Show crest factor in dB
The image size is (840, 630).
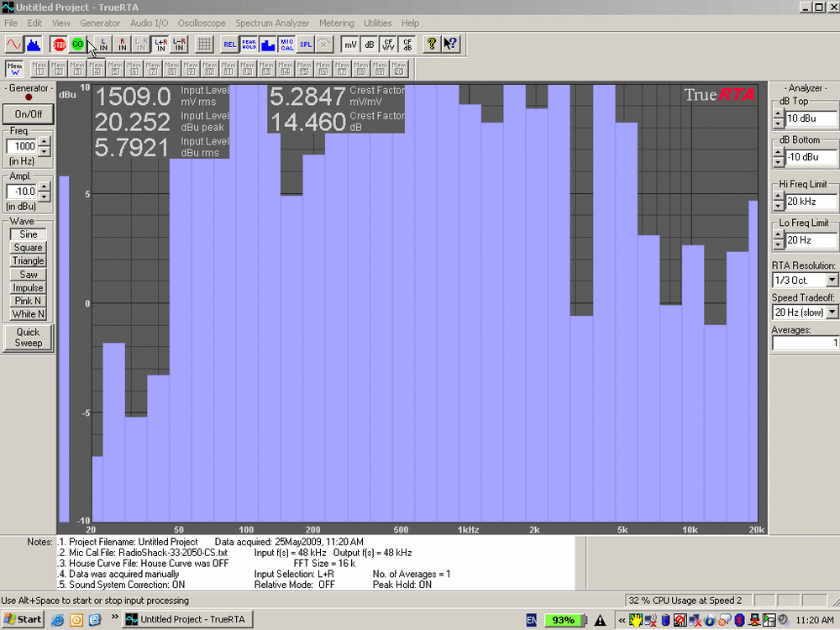pos(407,45)
